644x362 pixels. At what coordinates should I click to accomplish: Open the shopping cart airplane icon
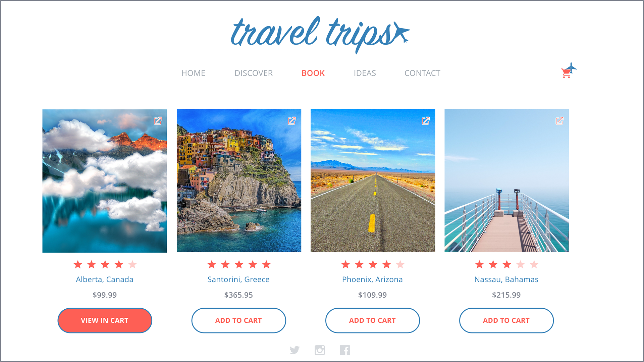(569, 70)
